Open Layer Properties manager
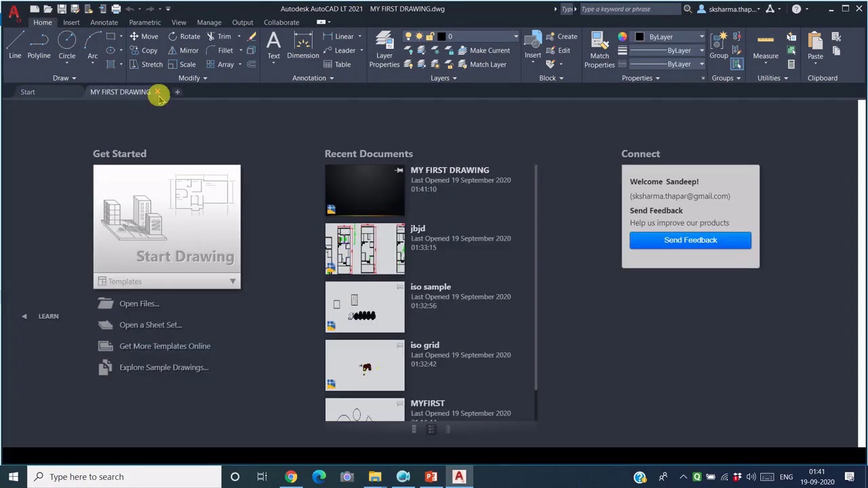The width and height of the screenshot is (868, 488). [x=384, y=49]
